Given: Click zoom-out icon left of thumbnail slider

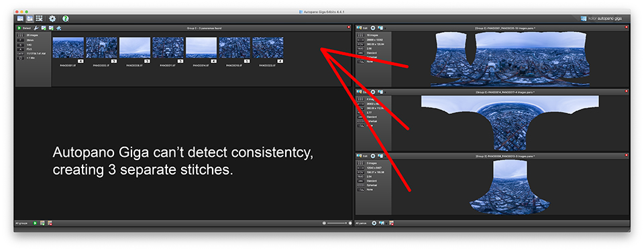Looking at the screenshot, I should pos(325,223).
